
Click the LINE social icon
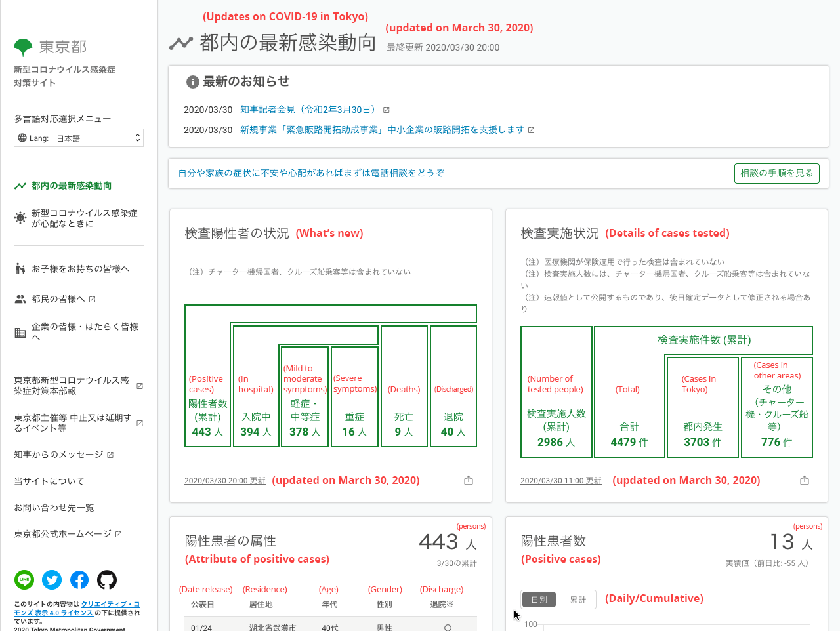coord(24,580)
